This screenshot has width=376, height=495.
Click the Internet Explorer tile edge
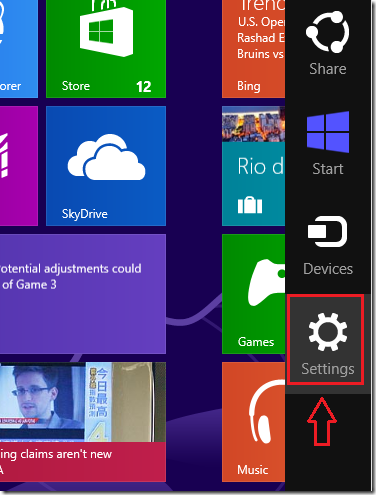[19, 49]
